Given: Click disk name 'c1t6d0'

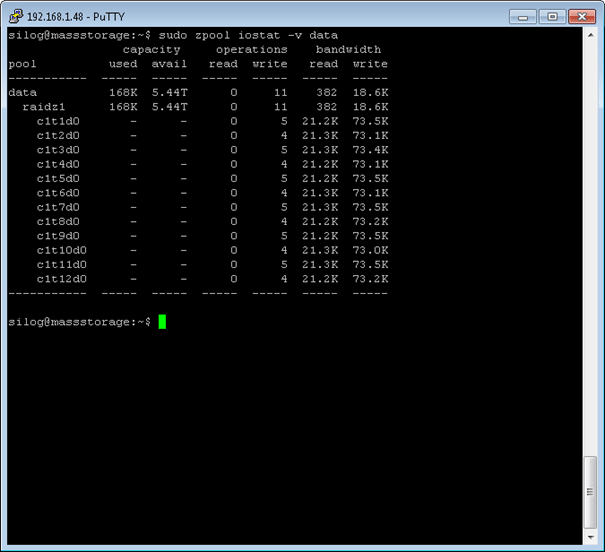Looking at the screenshot, I should (58, 192).
